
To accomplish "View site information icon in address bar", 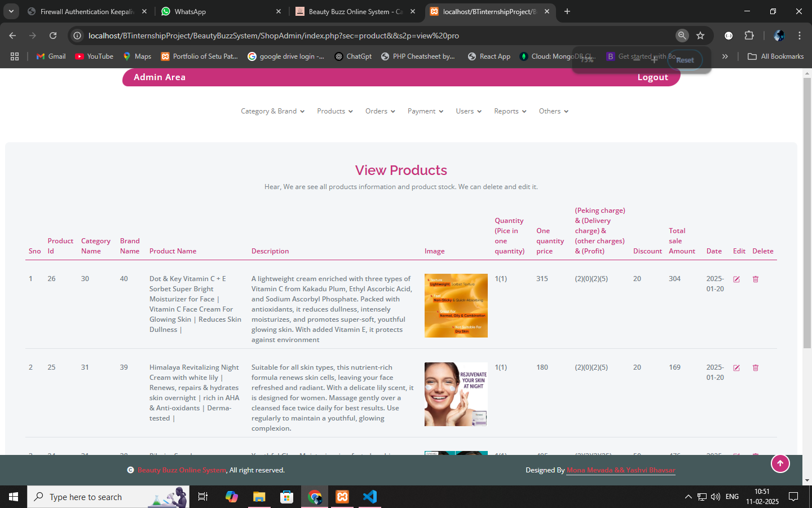I will (77, 36).
